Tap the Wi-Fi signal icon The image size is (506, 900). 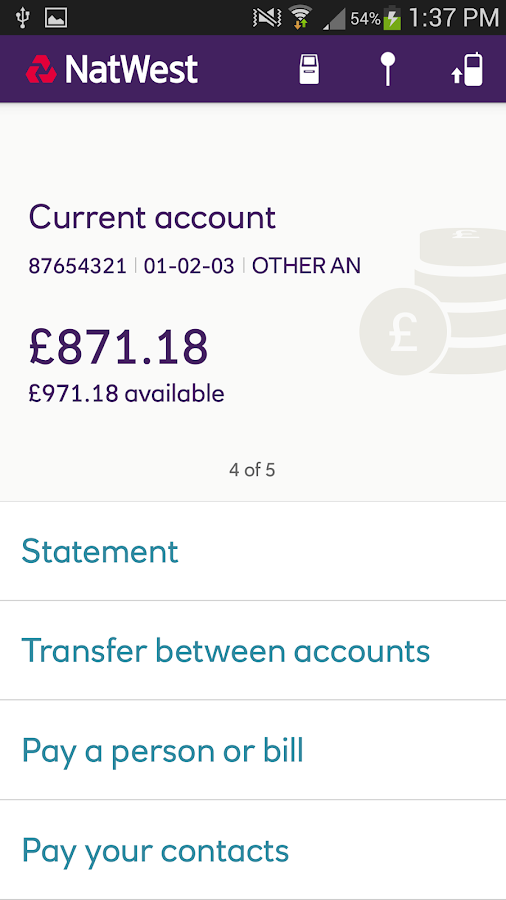pyautogui.click(x=299, y=17)
